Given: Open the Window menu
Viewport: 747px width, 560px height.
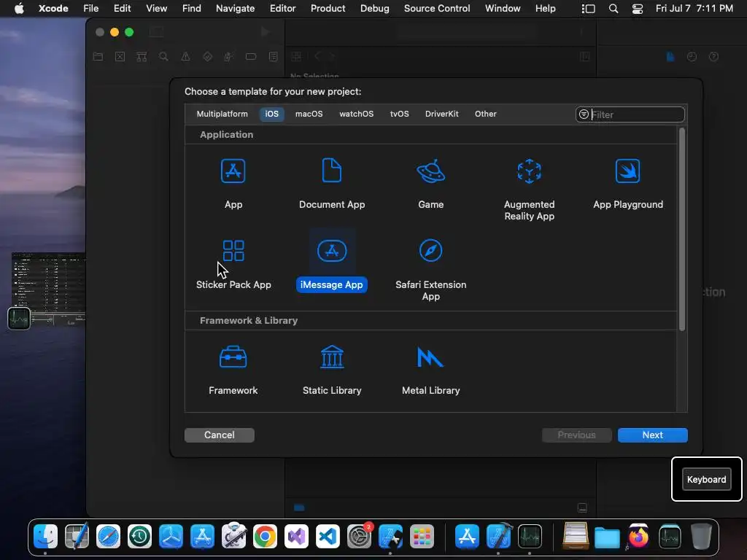Looking at the screenshot, I should pyautogui.click(x=503, y=8).
